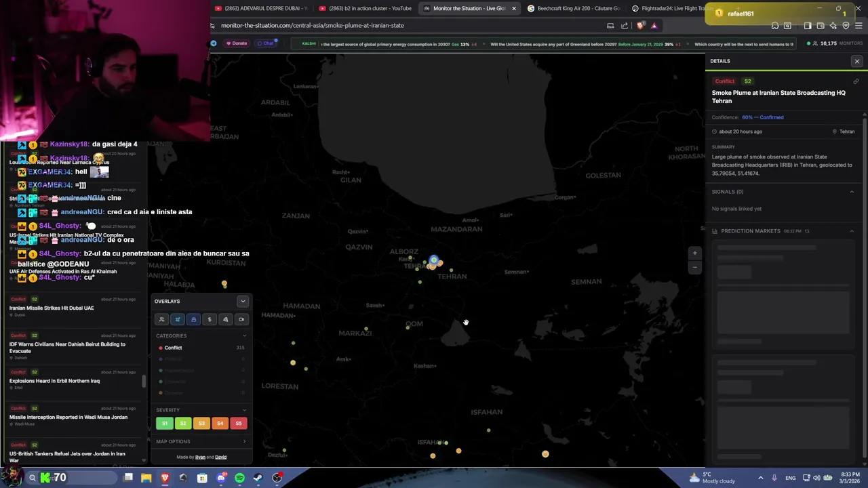868x488 pixels.
Task: Select the blue Tehran event cluster marker
Action: [434, 260]
